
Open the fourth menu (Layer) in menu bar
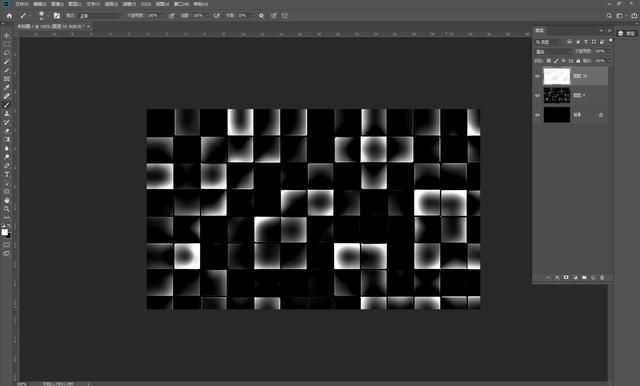click(x=75, y=4)
